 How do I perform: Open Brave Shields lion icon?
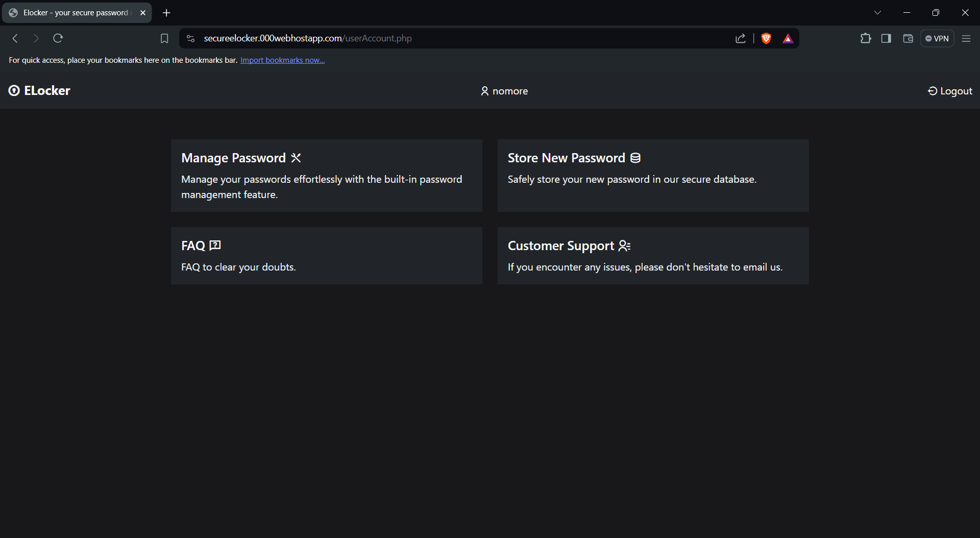(x=766, y=38)
